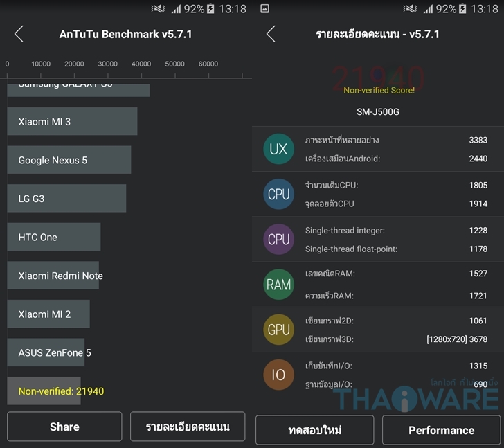The height and width of the screenshot is (448, 504).
Task: Tap the 30000 mark on chart axis
Action: [108, 64]
